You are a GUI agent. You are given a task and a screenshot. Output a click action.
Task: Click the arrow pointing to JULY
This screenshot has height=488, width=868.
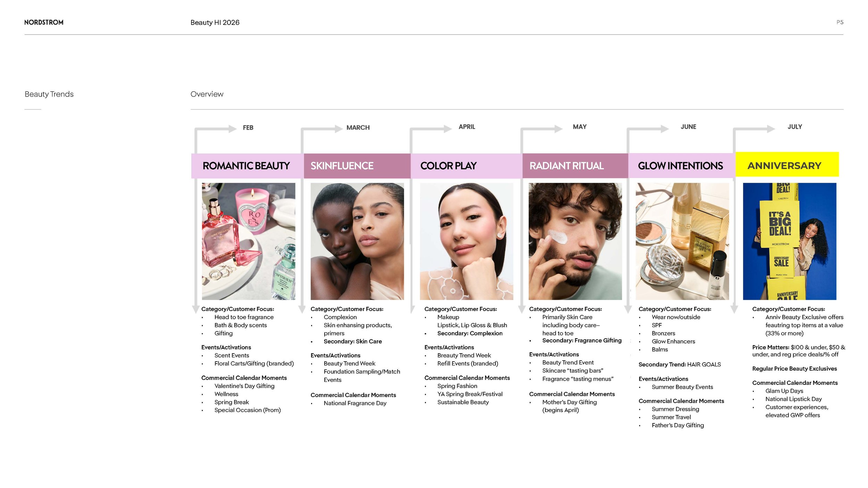(x=771, y=129)
